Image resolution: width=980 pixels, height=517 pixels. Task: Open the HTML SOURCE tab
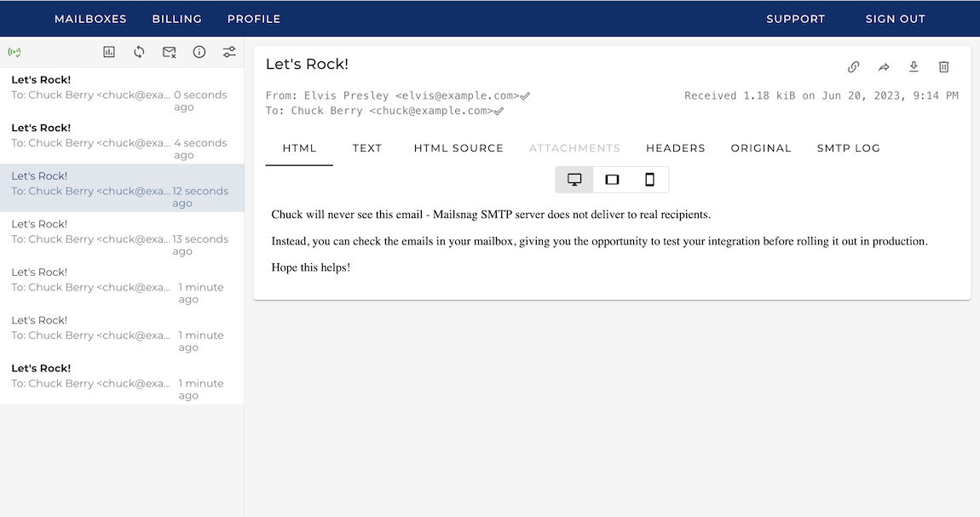(458, 148)
